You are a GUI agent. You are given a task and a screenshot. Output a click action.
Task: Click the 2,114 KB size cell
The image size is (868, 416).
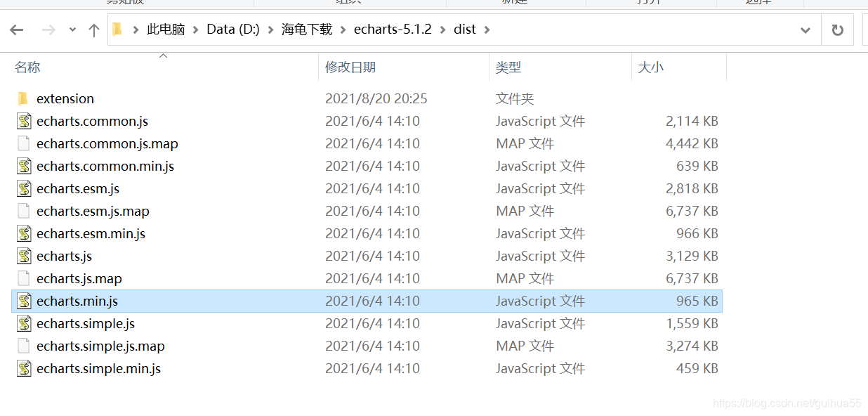tap(692, 122)
